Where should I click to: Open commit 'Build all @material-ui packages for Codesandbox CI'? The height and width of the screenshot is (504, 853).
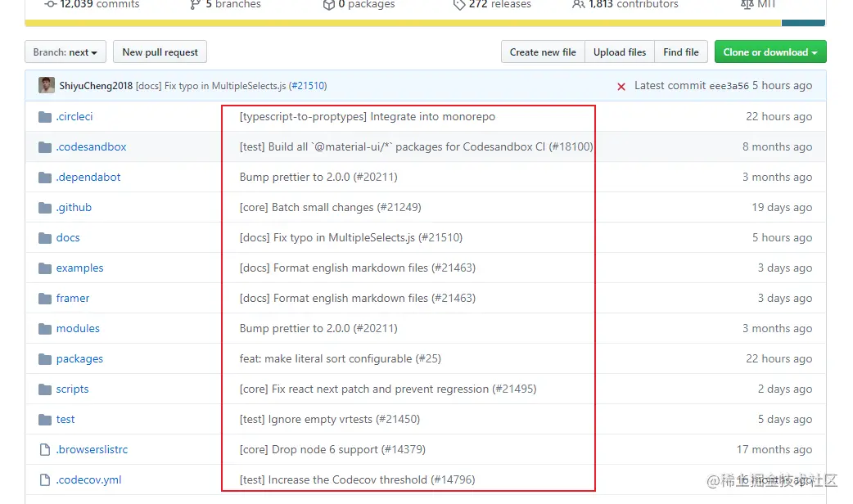(x=416, y=146)
